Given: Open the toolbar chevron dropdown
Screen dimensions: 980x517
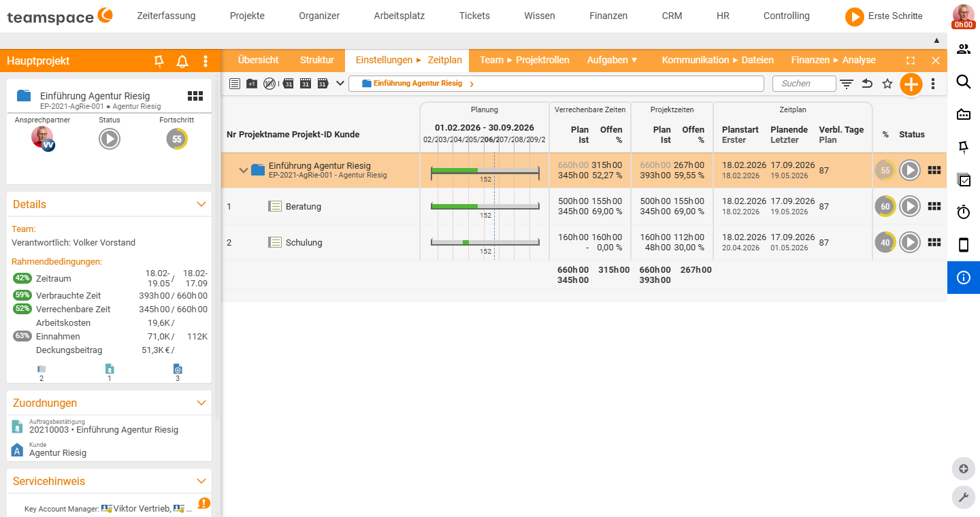Looking at the screenshot, I should [x=340, y=84].
